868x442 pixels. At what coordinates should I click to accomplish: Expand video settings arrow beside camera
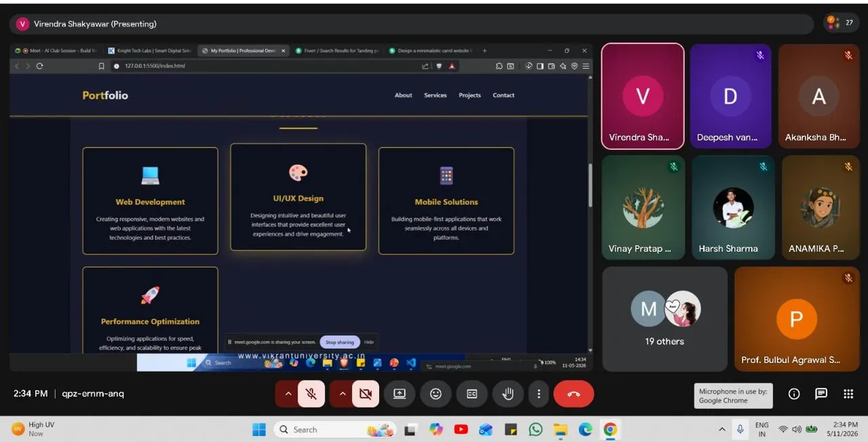click(x=342, y=394)
